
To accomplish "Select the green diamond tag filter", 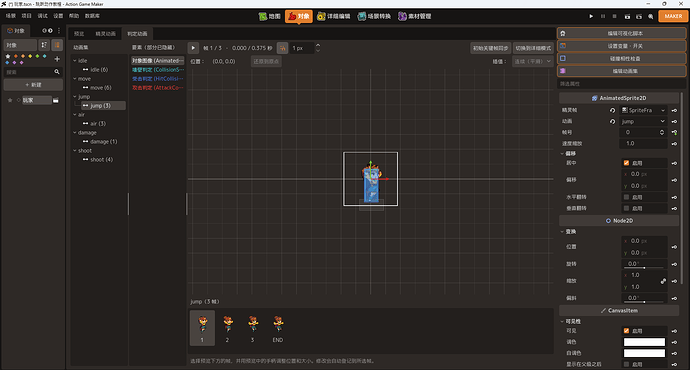I will click(x=37, y=56).
